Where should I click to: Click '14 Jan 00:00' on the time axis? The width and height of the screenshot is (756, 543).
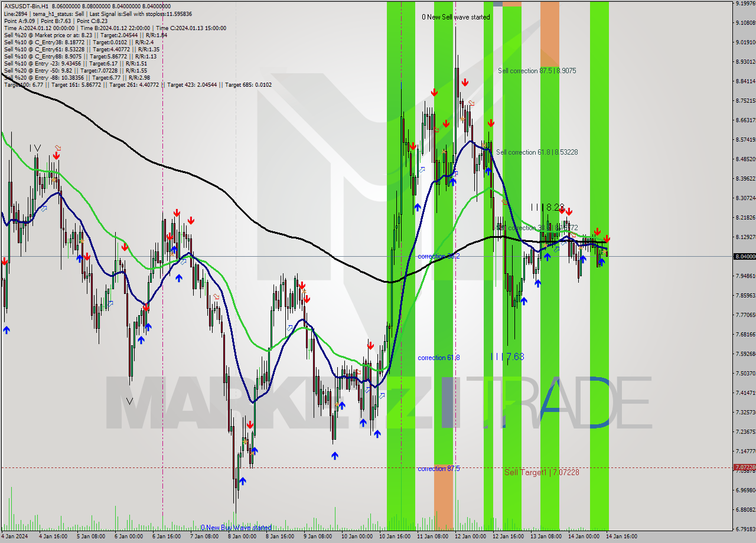coord(584,537)
